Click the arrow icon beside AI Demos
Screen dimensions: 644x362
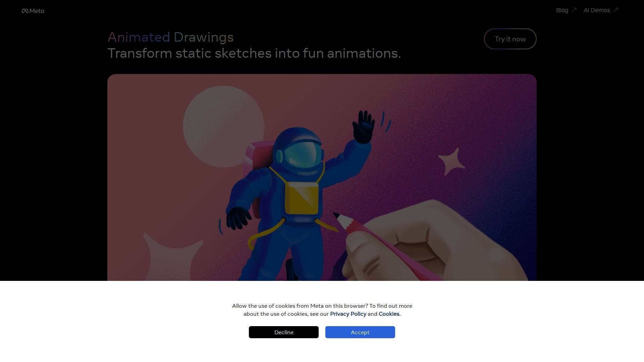click(x=616, y=10)
